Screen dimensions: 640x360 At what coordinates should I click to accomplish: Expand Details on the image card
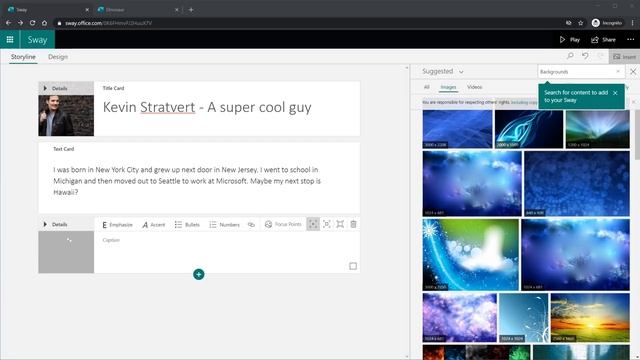pyautogui.click(x=56, y=224)
